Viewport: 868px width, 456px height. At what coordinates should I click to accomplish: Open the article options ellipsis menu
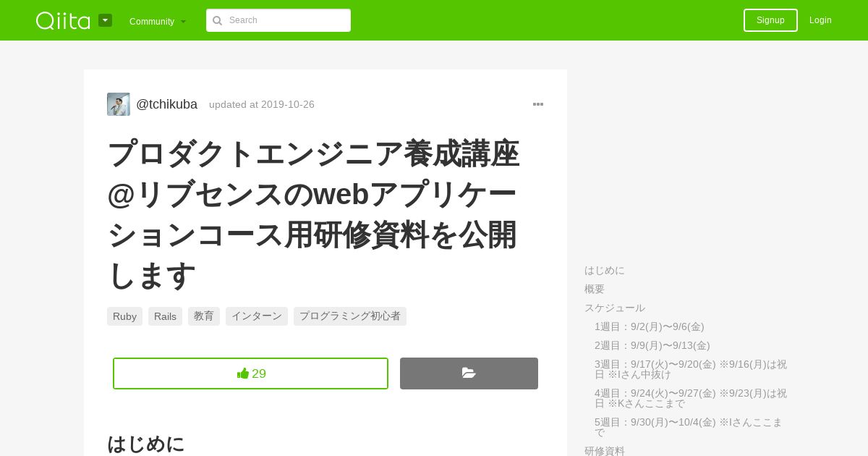point(538,104)
